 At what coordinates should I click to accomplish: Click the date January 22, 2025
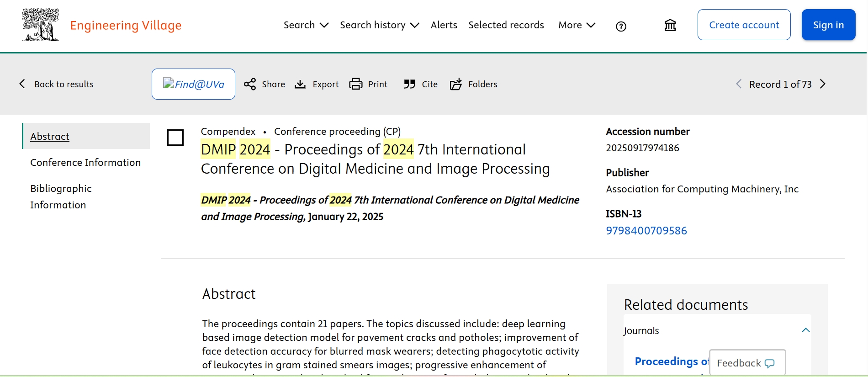point(346,217)
